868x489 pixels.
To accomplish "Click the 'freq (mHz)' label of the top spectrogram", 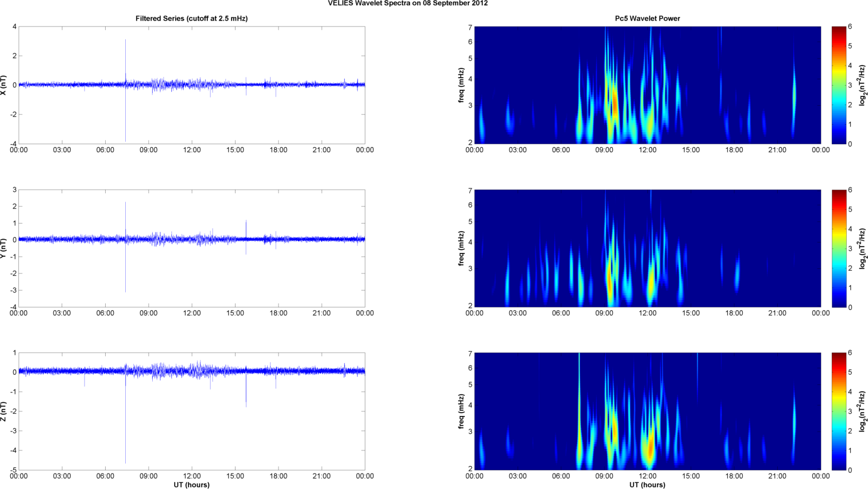I will [x=461, y=85].
